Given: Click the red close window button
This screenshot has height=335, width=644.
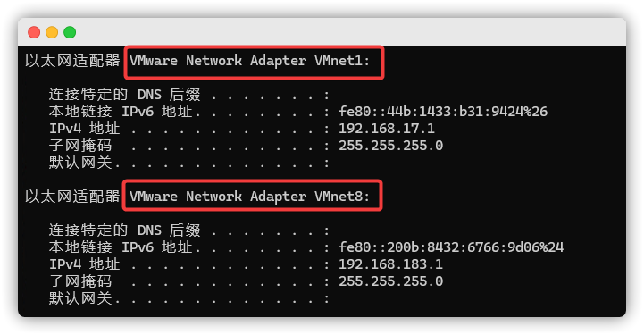Looking at the screenshot, I should [x=34, y=32].
